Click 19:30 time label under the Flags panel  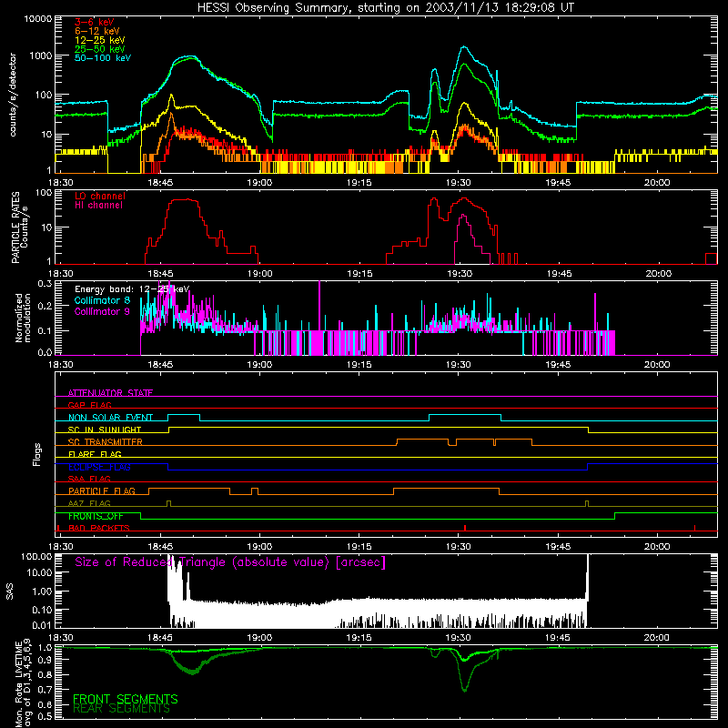pos(459,546)
